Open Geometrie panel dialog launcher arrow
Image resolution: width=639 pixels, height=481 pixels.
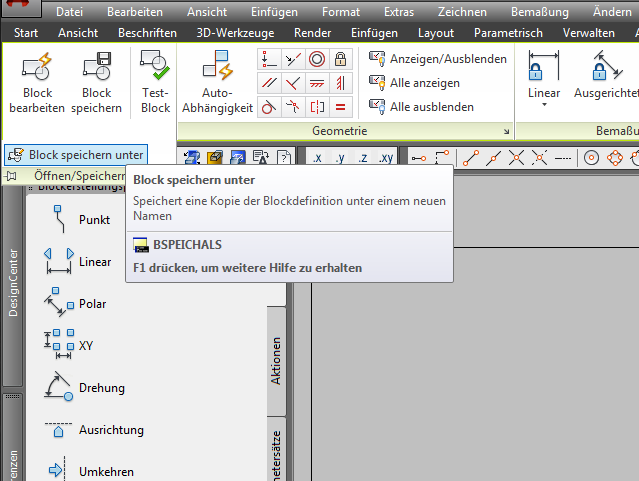506,131
